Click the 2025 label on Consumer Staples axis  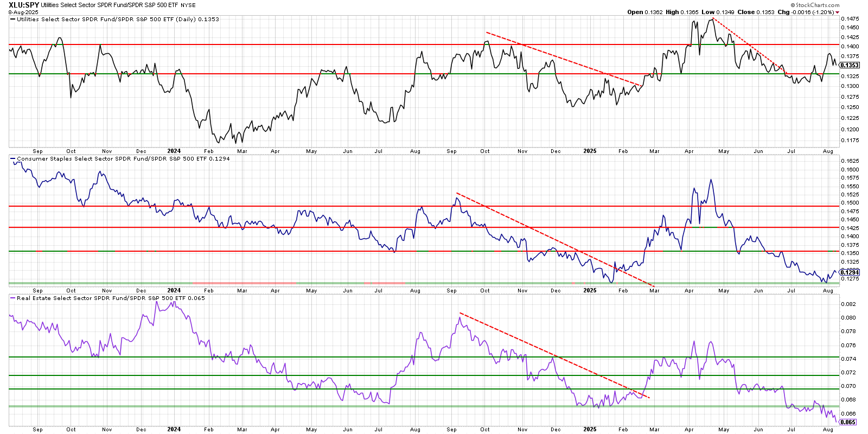(x=590, y=290)
